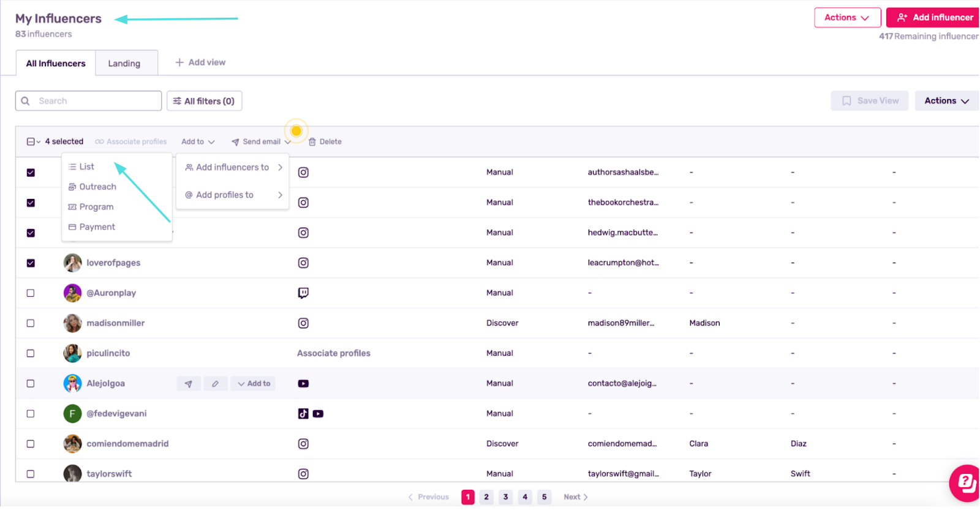This screenshot has height=513, width=980.
Task: Click Add view
Action: [x=200, y=62]
